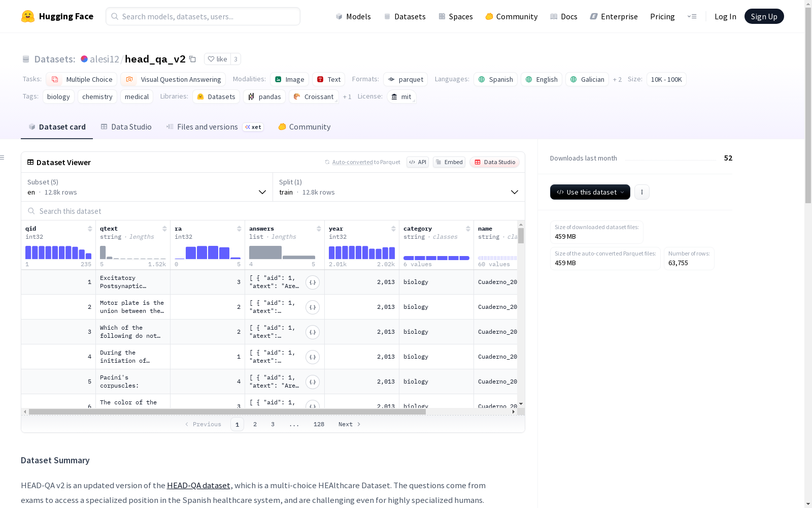Open the API button in Dataset Viewer
This screenshot has width=812, height=508.
[418, 162]
